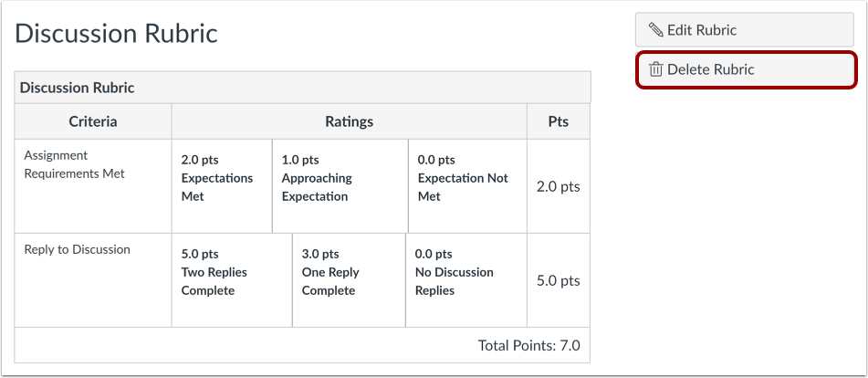Viewport: 868px width, 378px height.
Task: Click the Pts column header
Action: pyautogui.click(x=558, y=121)
